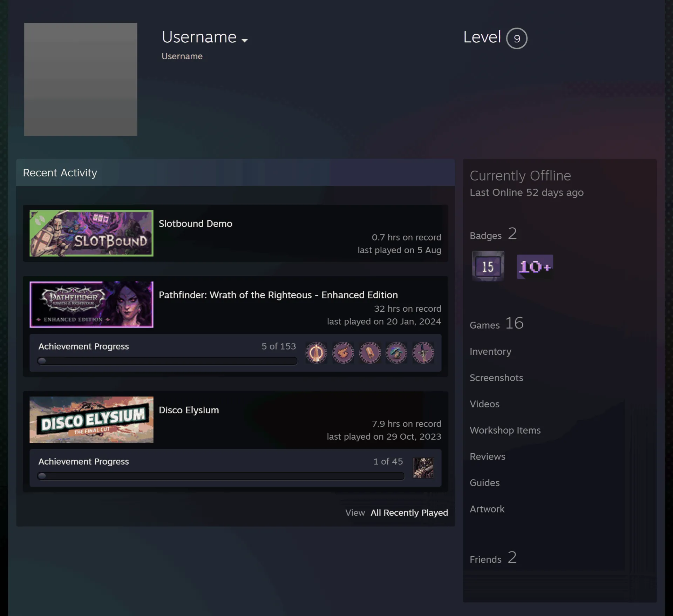Viewport: 673px width, 616px height.
Task: Click "Last Online 52 days ago" text
Action: [526, 192]
